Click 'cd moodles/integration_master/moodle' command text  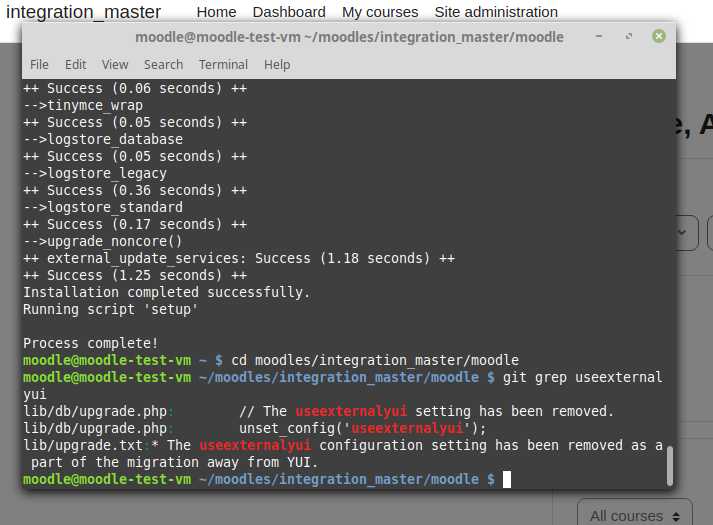coord(375,360)
